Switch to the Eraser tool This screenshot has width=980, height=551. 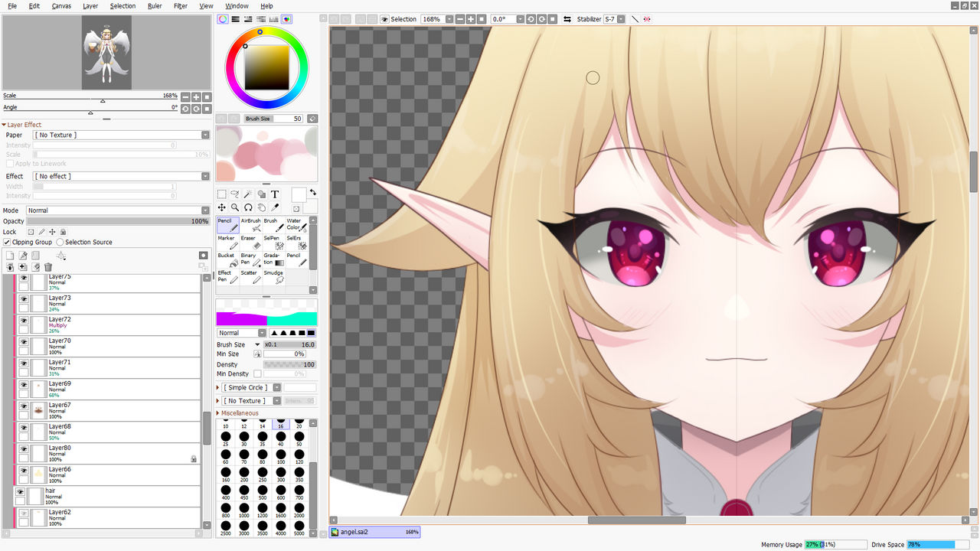click(x=252, y=242)
